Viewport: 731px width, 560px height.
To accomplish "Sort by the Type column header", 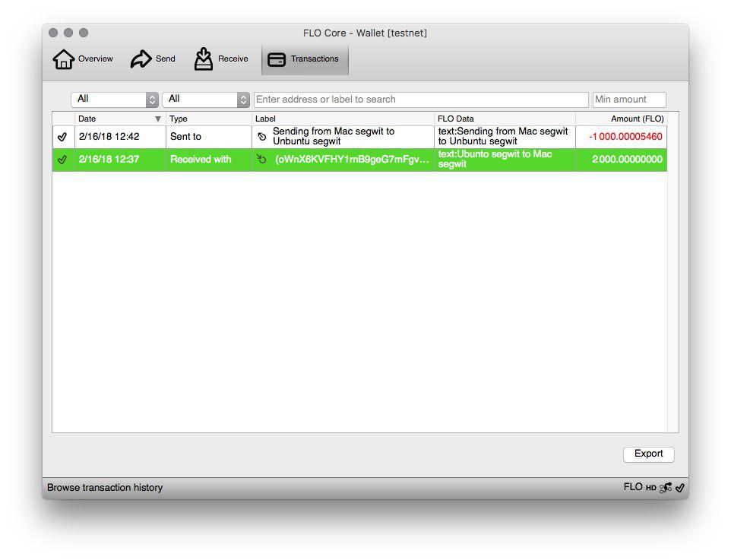I will pos(208,119).
